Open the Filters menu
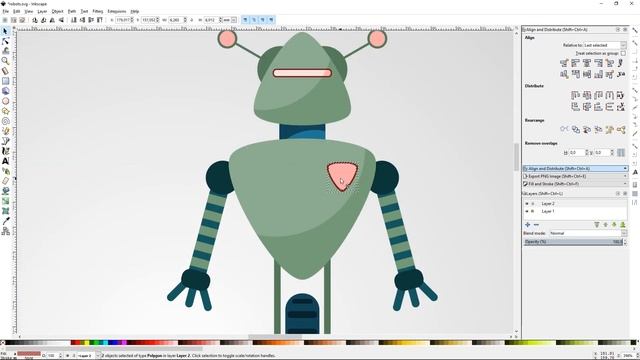 tap(98, 11)
